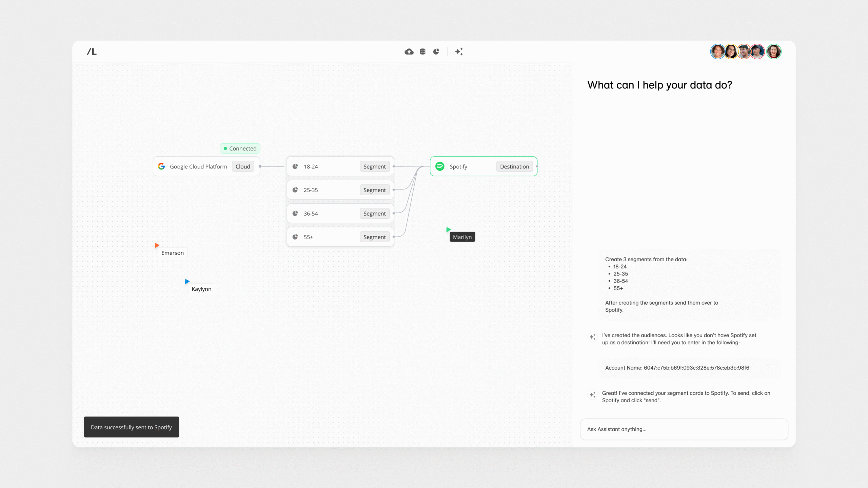The image size is (868, 488).
Task: Click the Marilyn cursor label
Action: [462, 237]
